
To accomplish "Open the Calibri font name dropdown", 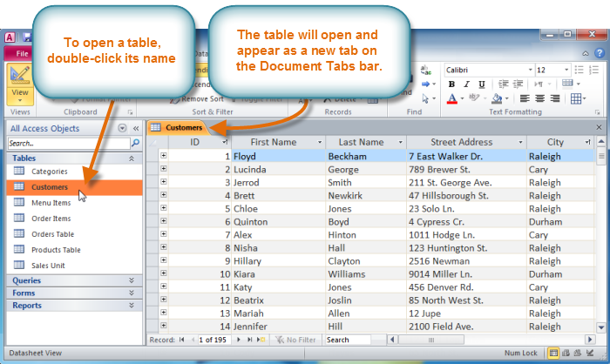I will [528, 70].
